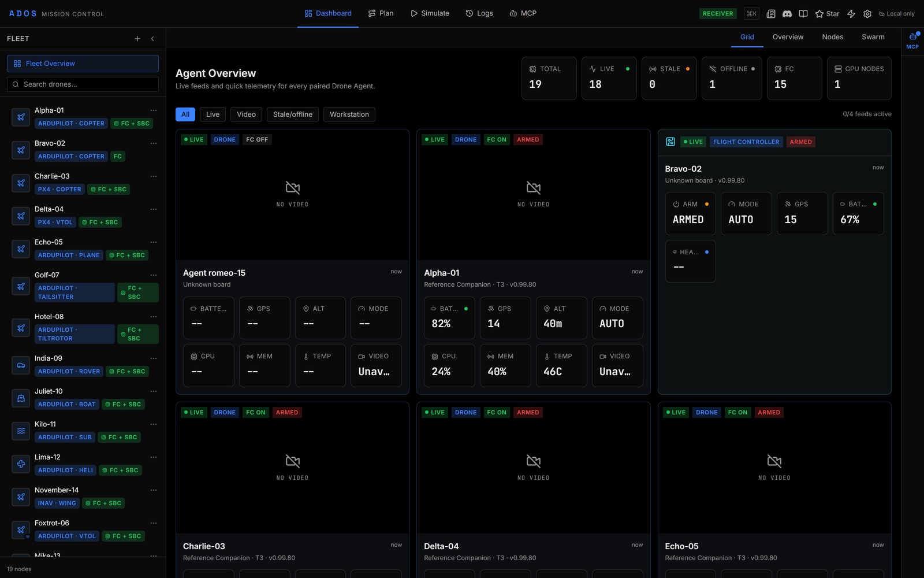The image size is (924, 578).
Task: Toggle the Video filter chip
Action: tap(246, 114)
